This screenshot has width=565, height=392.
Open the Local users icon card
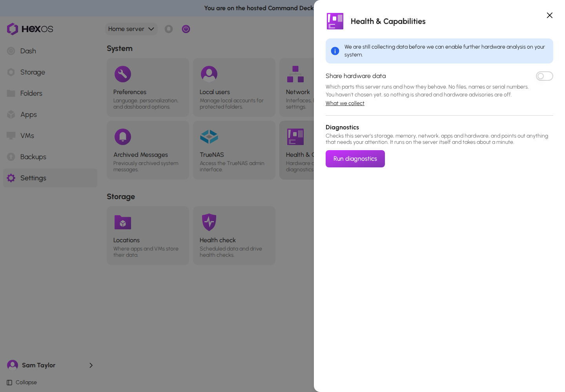209,74
